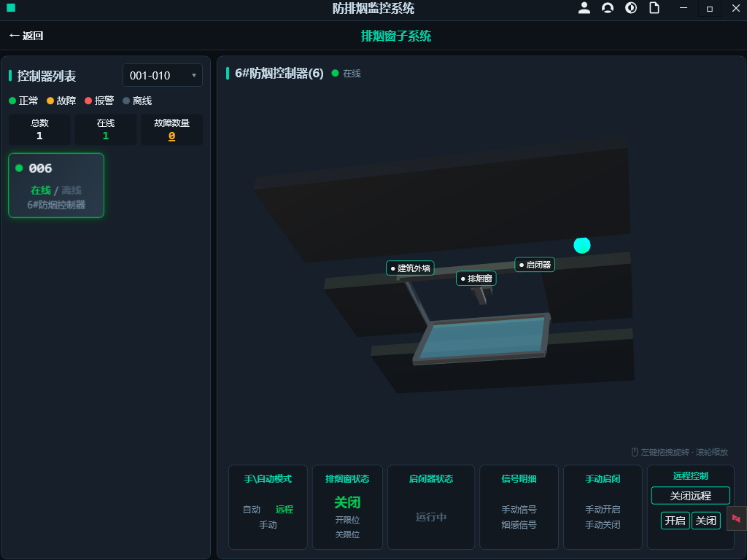
Task: Click the 手动信号 entry
Action: [519, 510]
